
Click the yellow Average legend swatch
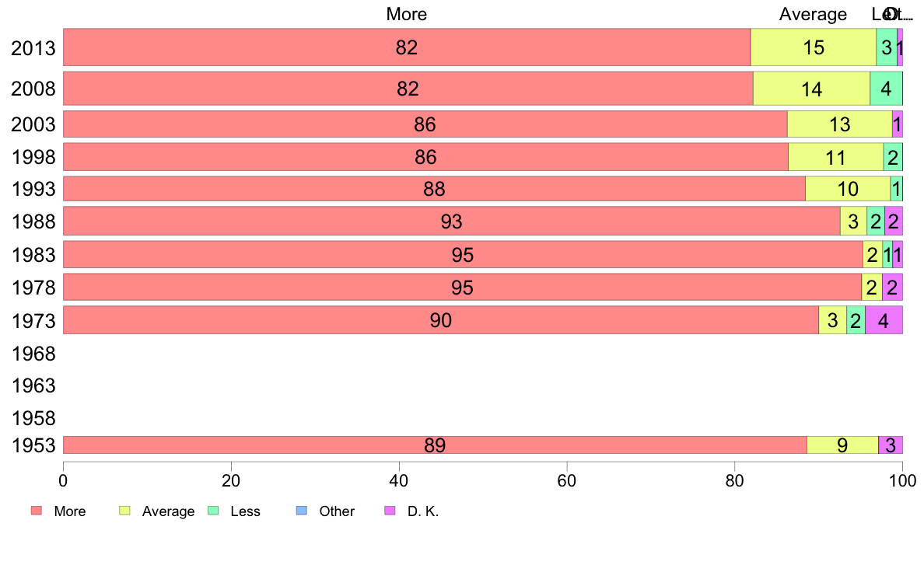click(x=124, y=511)
